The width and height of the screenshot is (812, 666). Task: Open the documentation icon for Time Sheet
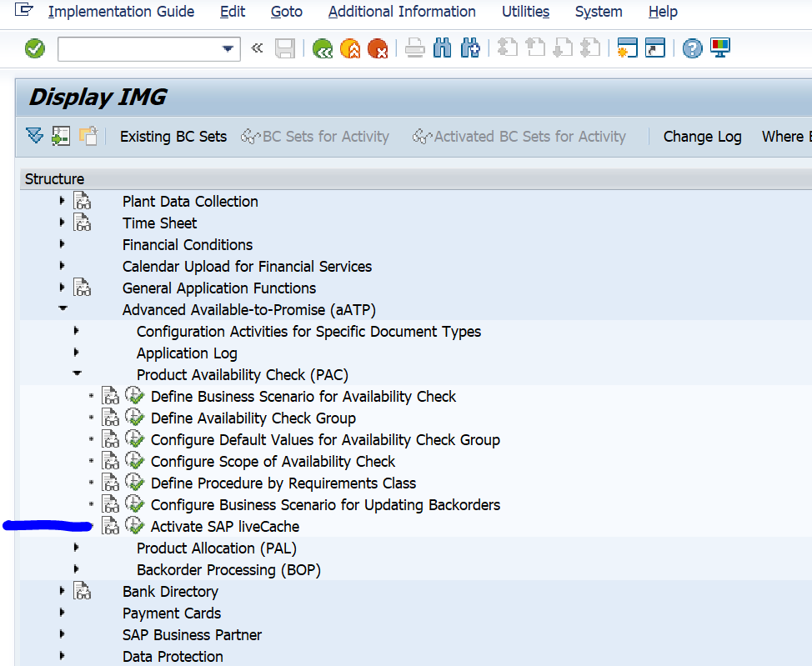pos(83,223)
